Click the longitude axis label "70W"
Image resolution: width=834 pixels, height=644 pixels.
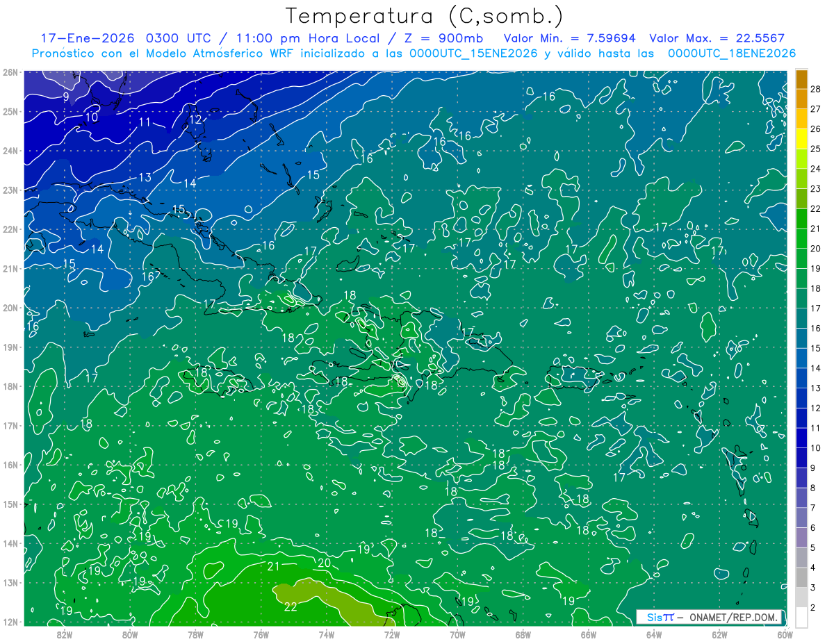[457, 634]
